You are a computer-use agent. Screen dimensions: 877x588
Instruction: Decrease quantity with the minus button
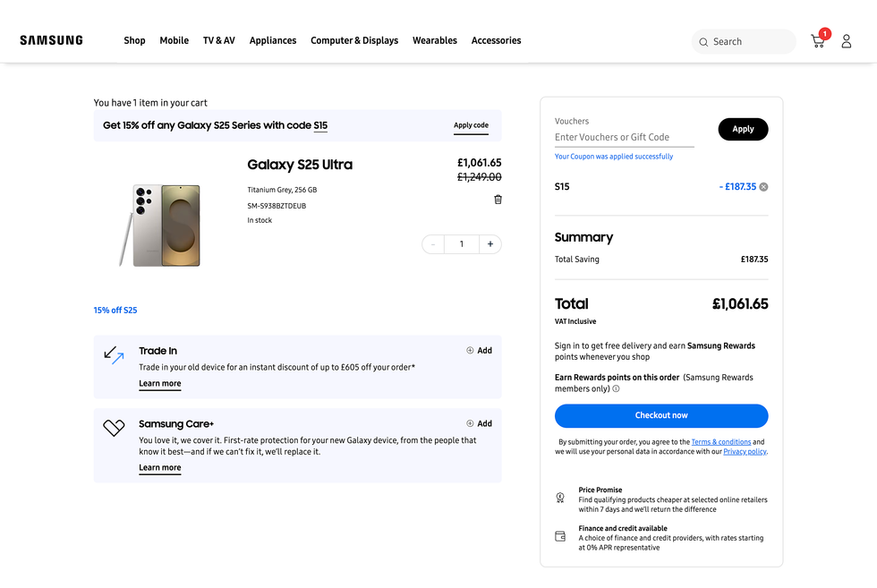[433, 244]
